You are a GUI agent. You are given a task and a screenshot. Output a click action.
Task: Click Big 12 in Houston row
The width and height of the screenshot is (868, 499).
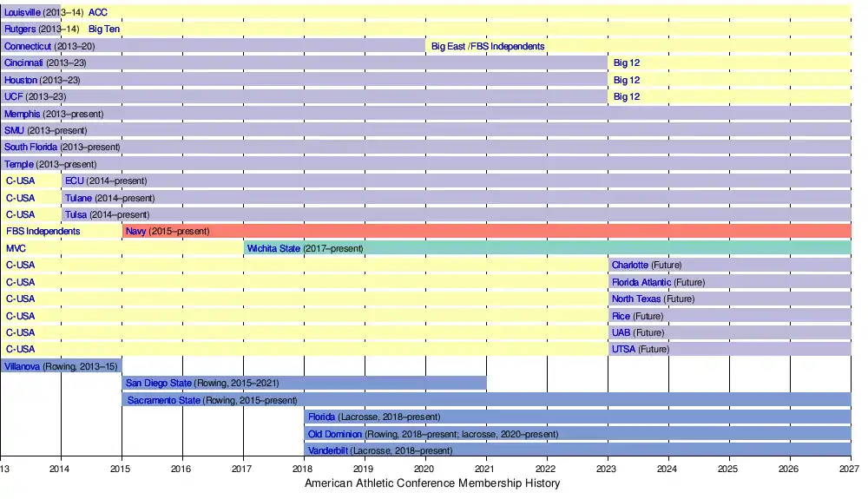click(627, 80)
